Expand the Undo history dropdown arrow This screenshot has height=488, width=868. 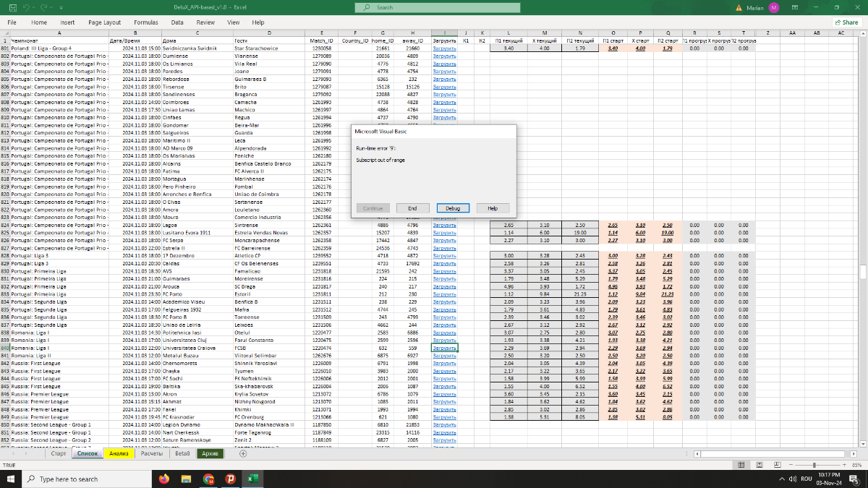[35, 7]
